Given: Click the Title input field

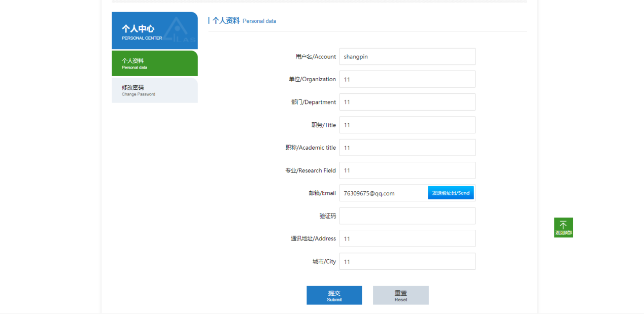Looking at the screenshot, I should [407, 125].
